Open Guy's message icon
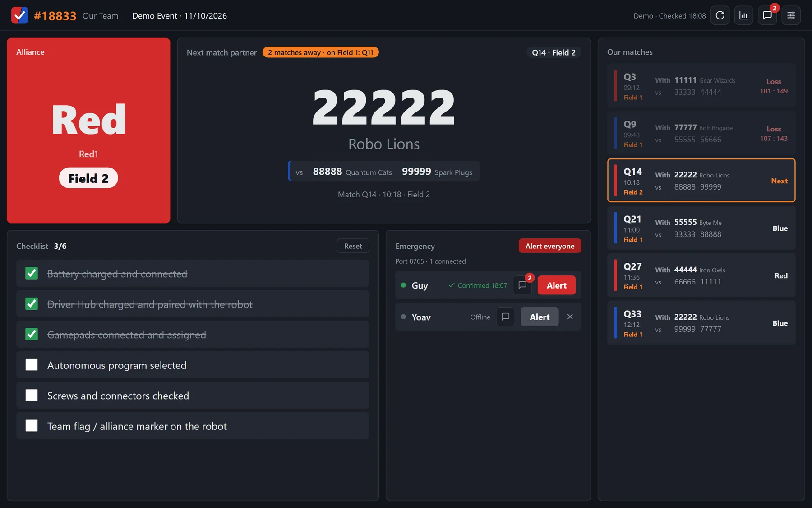 coord(522,285)
